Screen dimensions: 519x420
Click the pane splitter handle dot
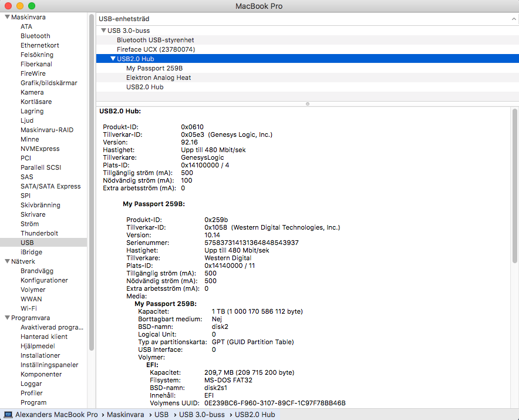tap(308, 104)
